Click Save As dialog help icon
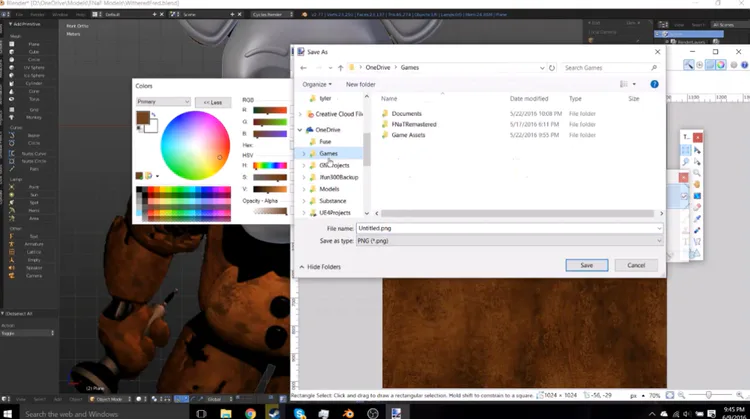 654,84
